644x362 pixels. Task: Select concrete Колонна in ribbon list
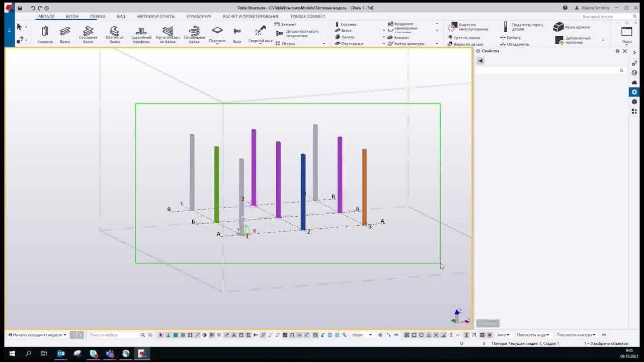tap(345, 24)
